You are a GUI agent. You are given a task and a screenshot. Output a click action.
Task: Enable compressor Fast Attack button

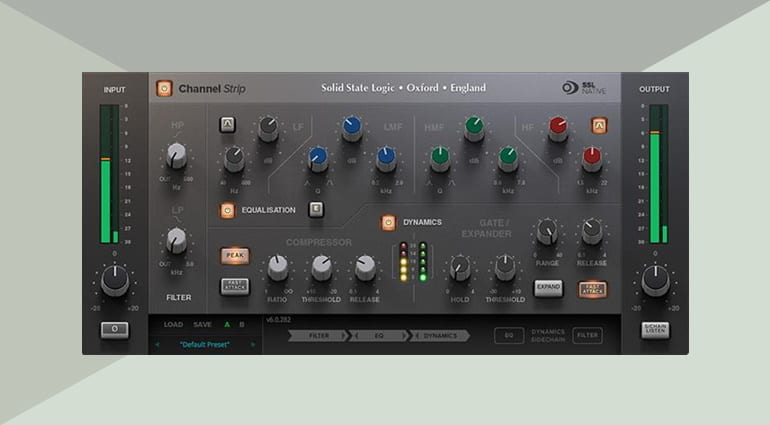click(235, 286)
